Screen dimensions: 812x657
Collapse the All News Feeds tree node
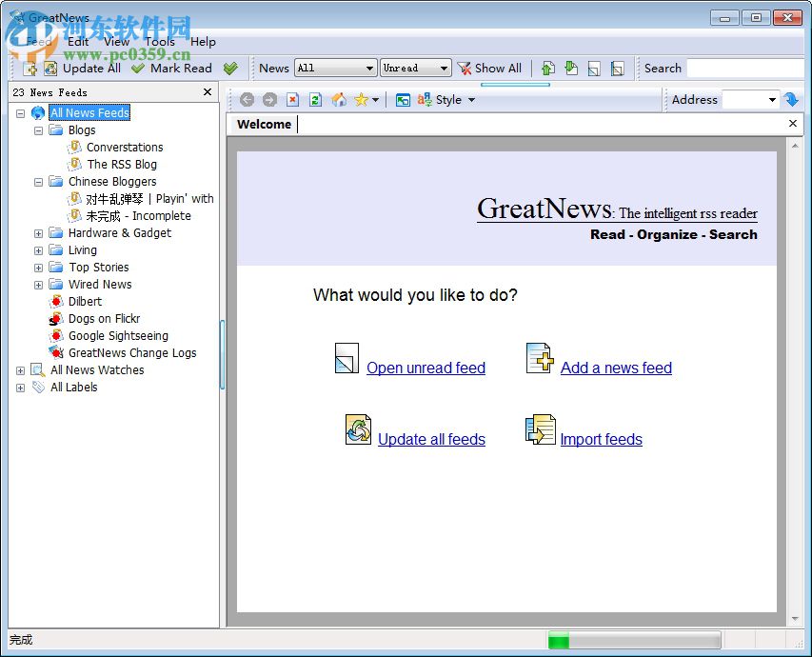pos(21,112)
